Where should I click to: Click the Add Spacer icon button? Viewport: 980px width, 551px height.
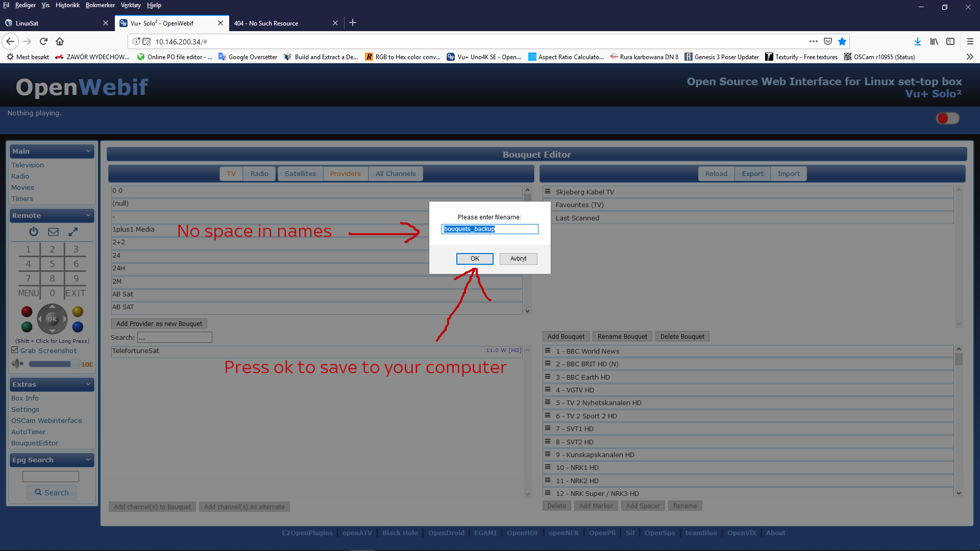point(643,507)
